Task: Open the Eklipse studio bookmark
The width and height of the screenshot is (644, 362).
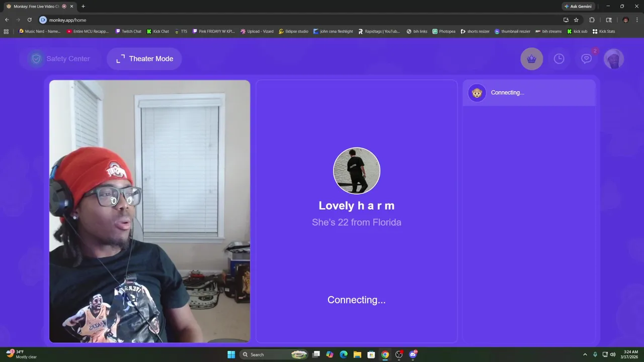Action: click(x=293, y=31)
